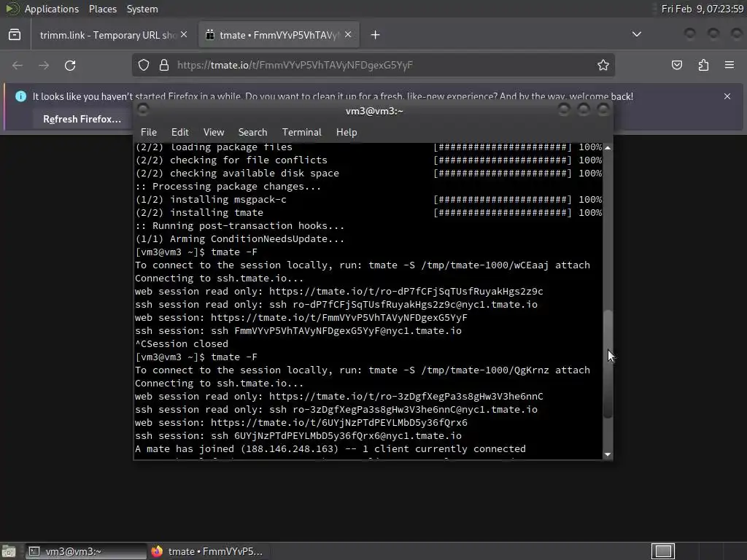
Task: Close the trimm.link tab
Action: 184,35
